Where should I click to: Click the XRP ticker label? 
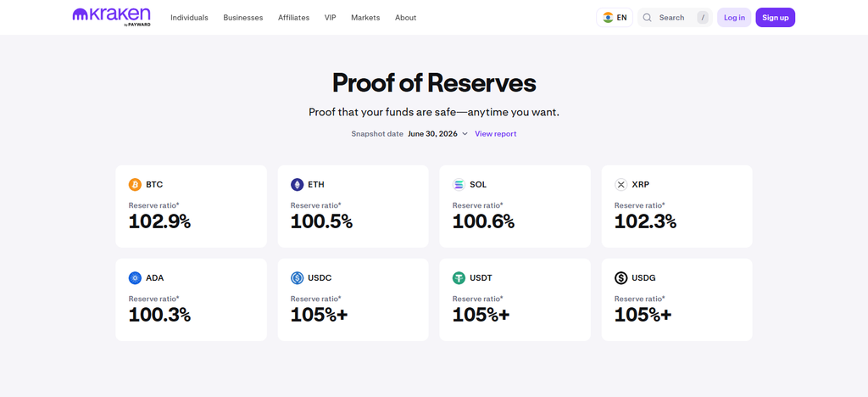641,184
